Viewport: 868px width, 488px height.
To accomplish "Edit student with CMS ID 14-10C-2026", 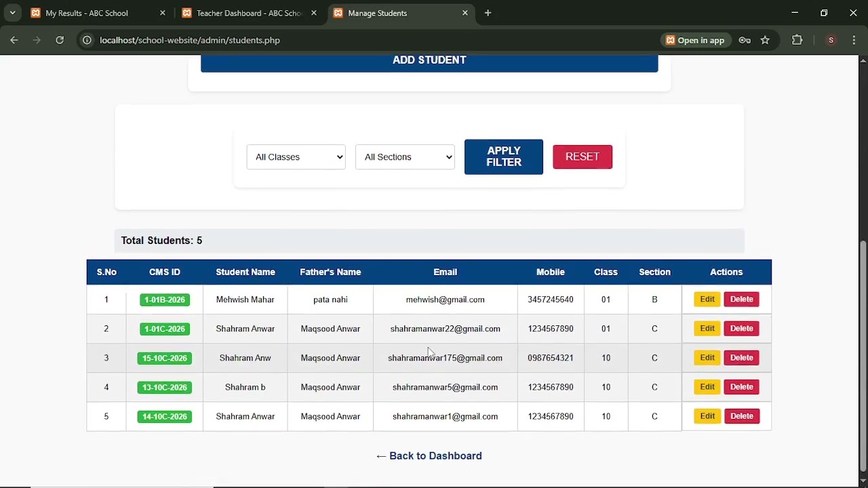I will point(707,415).
